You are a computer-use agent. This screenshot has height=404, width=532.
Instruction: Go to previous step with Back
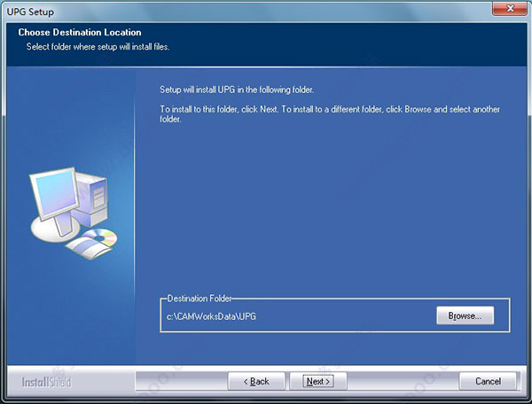(256, 381)
